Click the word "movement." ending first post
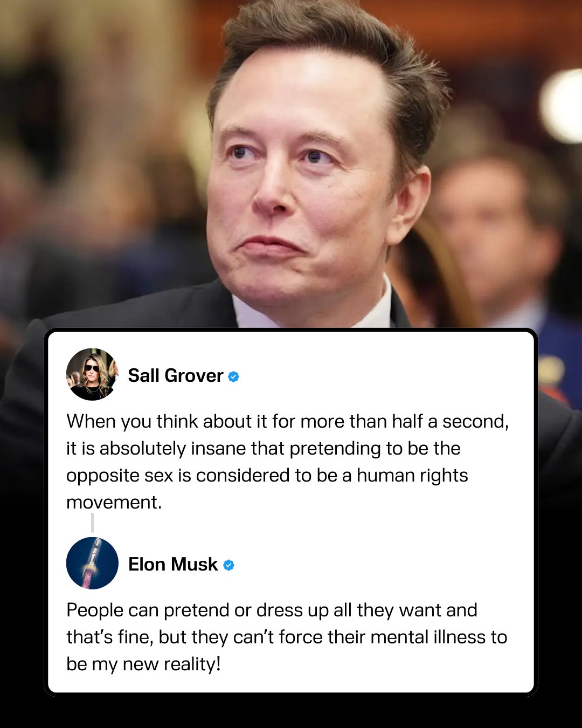The width and height of the screenshot is (582, 728). click(x=114, y=503)
